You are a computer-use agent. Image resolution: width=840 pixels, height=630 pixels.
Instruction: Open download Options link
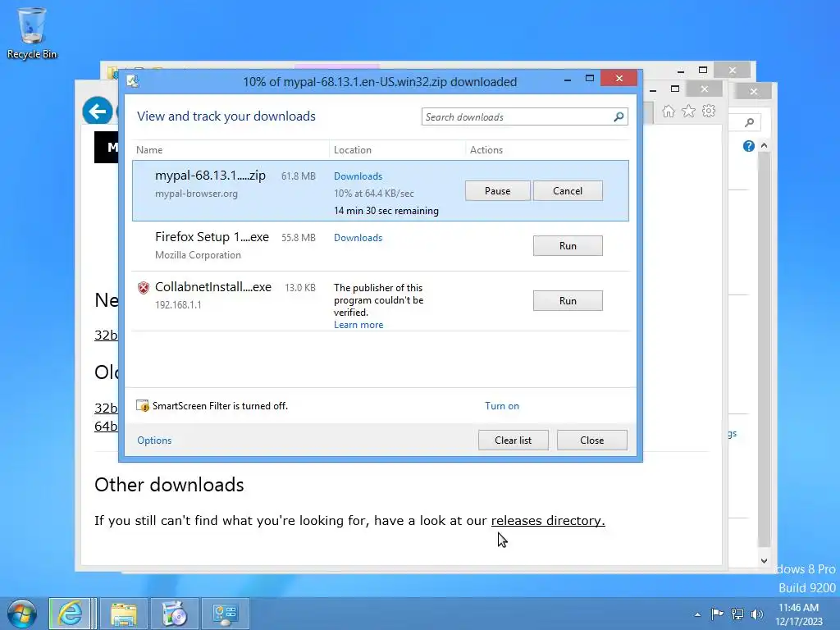point(154,441)
